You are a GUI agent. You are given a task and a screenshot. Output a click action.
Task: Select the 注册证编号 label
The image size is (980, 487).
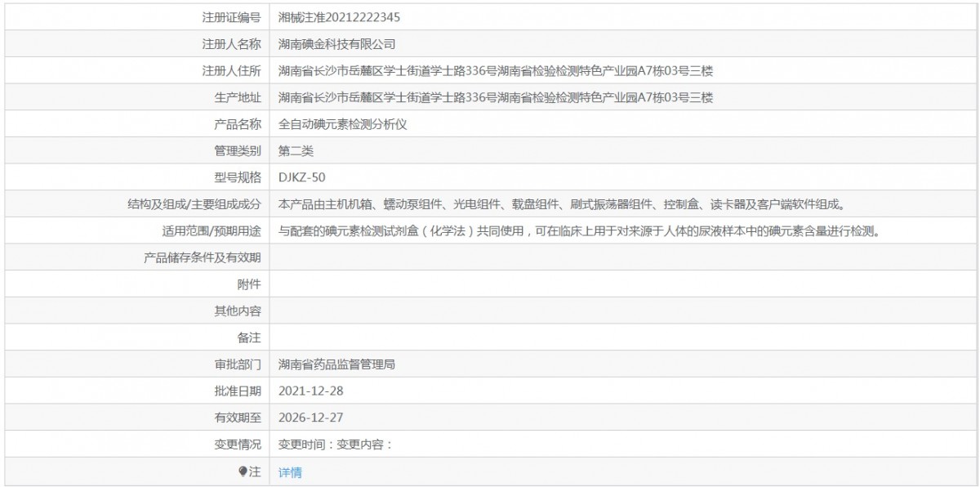coord(231,16)
